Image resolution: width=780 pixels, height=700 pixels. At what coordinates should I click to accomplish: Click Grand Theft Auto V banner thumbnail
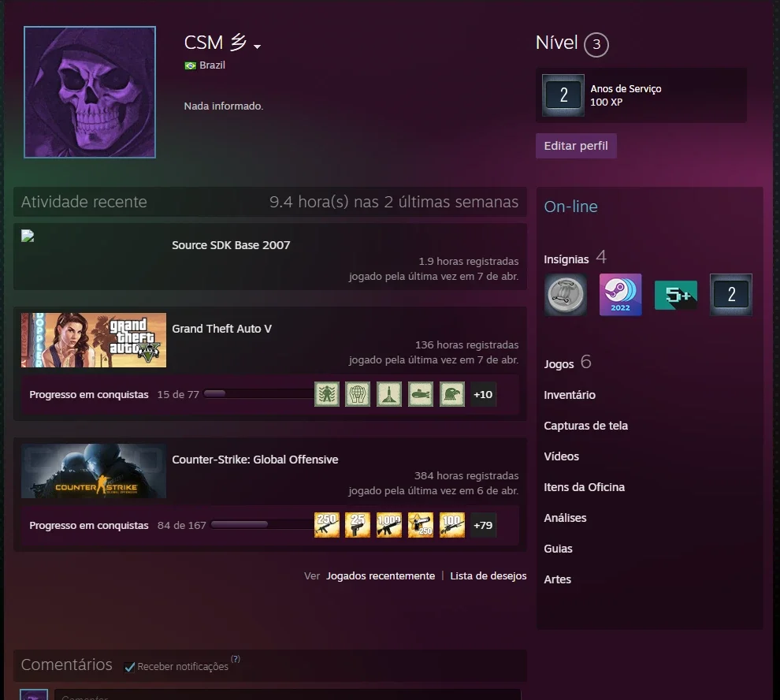point(94,340)
